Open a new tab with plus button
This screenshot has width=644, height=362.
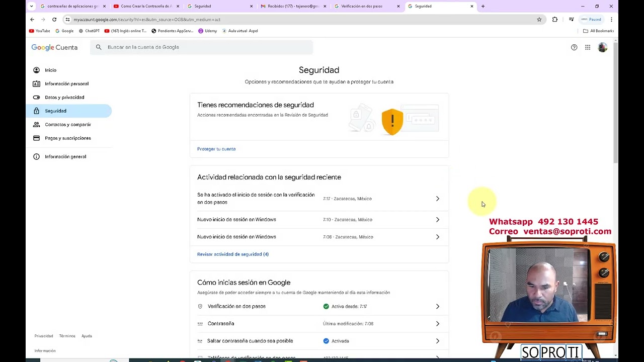[x=483, y=7]
